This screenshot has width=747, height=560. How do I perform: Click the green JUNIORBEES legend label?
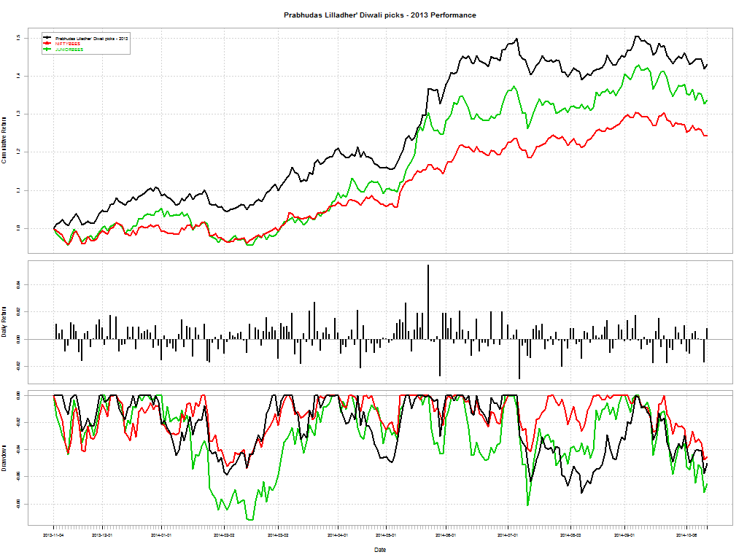point(69,50)
